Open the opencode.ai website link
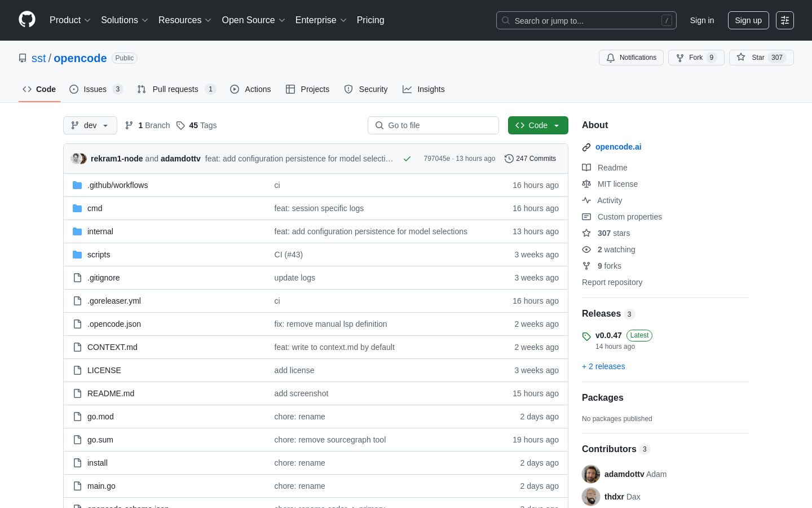Viewport: 812px width, 508px height. click(618, 147)
